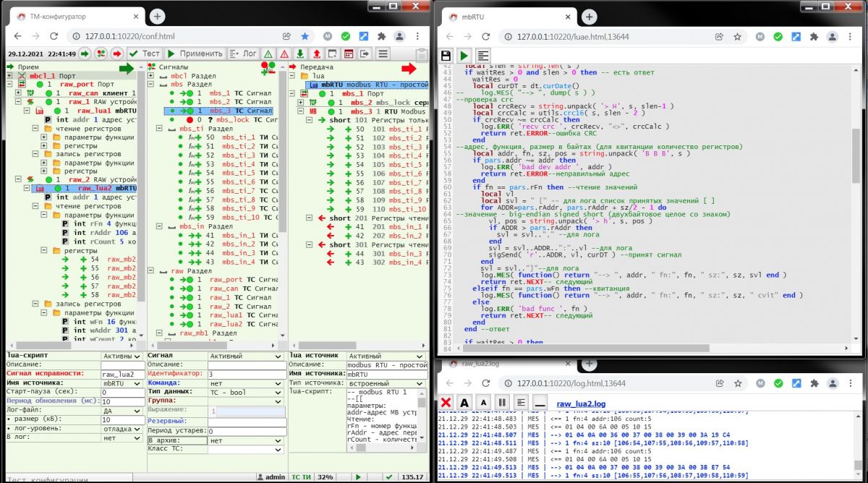Screen dimensions: 868x483
Task: Click the underscore line icon in log toolbar
Action: 538,402
